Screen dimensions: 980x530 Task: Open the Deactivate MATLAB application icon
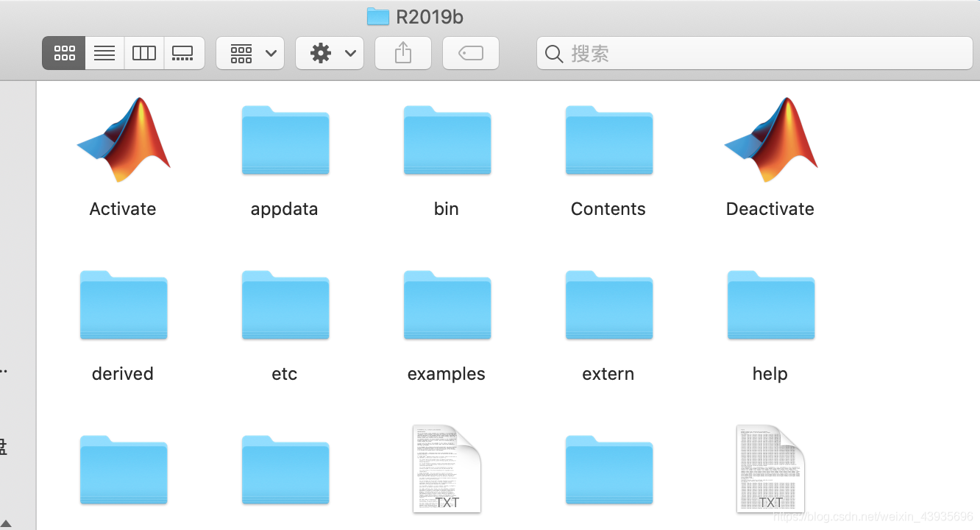(770, 140)
